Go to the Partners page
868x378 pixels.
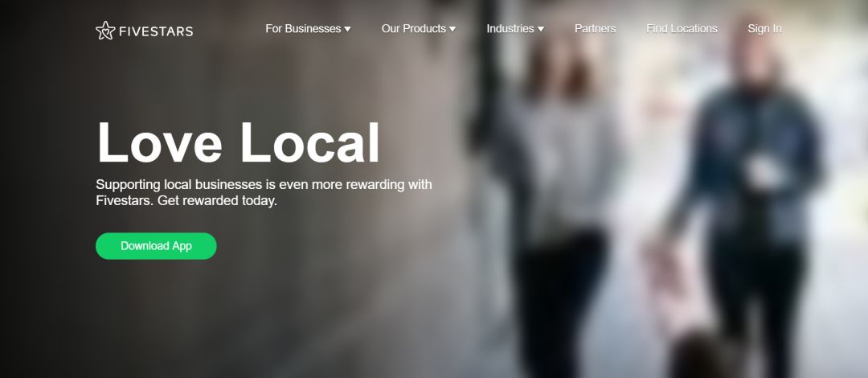[x=595, y=28]
